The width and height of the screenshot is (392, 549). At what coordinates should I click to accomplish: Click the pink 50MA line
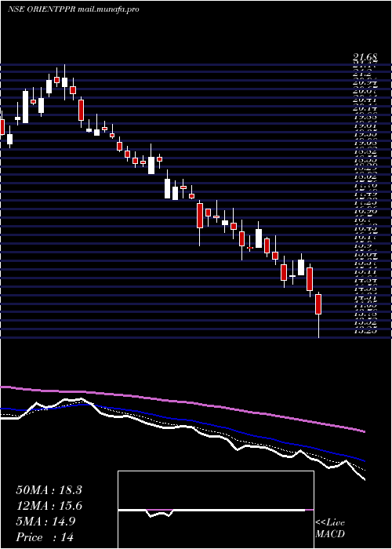(x=182, y=402)
